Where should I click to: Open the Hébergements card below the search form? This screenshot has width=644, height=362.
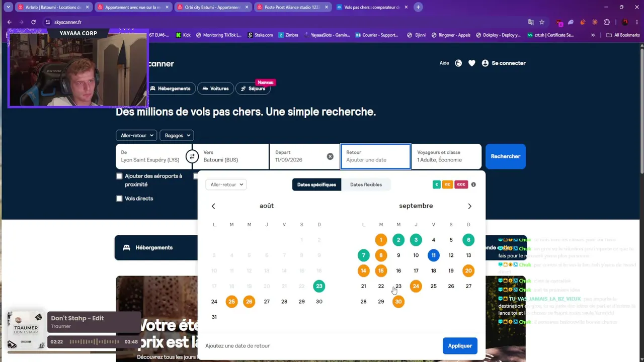(156, 248)
